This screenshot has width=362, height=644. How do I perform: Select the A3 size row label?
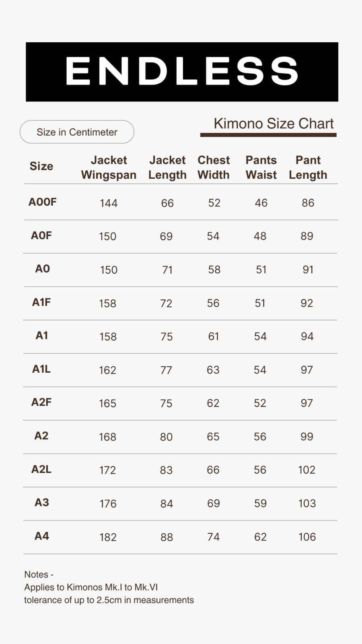click(42, 502)
